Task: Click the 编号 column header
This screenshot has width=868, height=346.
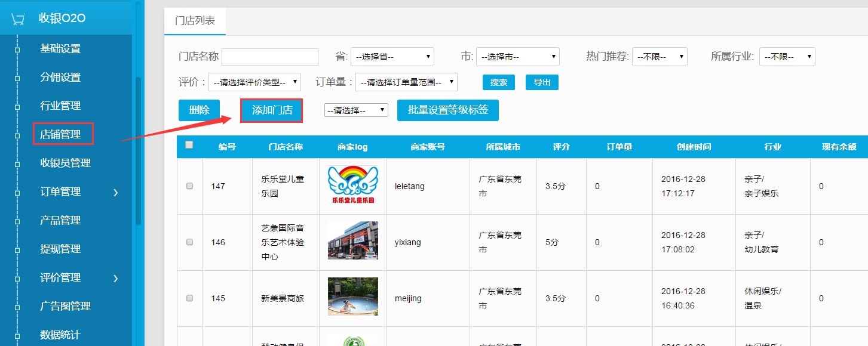Action: (227, 147)
